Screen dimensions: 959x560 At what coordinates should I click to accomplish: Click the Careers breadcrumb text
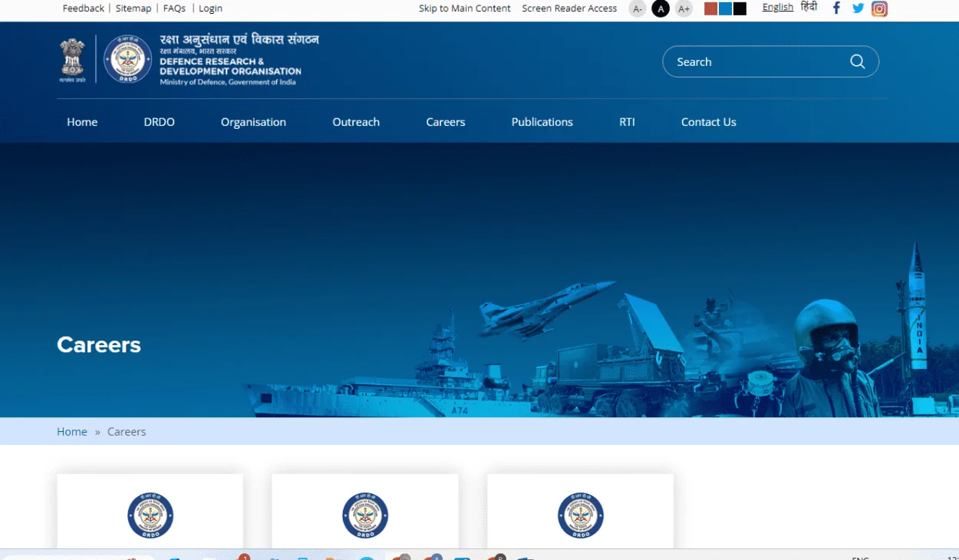point(127,432)
